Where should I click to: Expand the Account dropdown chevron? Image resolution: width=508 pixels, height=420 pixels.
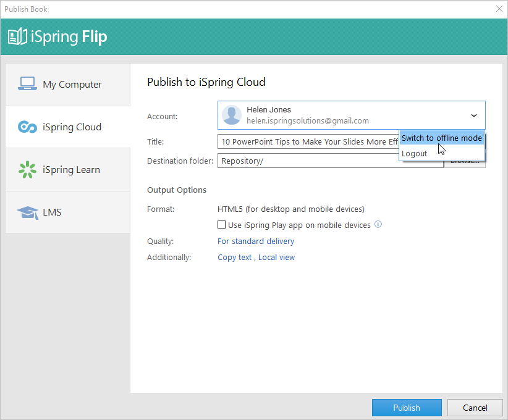pyautogui.click(x=473, y=115)
